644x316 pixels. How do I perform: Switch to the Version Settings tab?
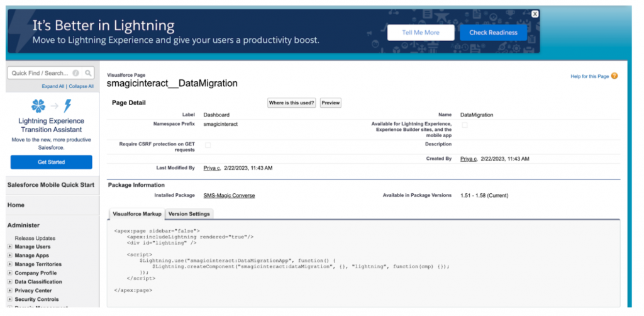coord(190,214)
